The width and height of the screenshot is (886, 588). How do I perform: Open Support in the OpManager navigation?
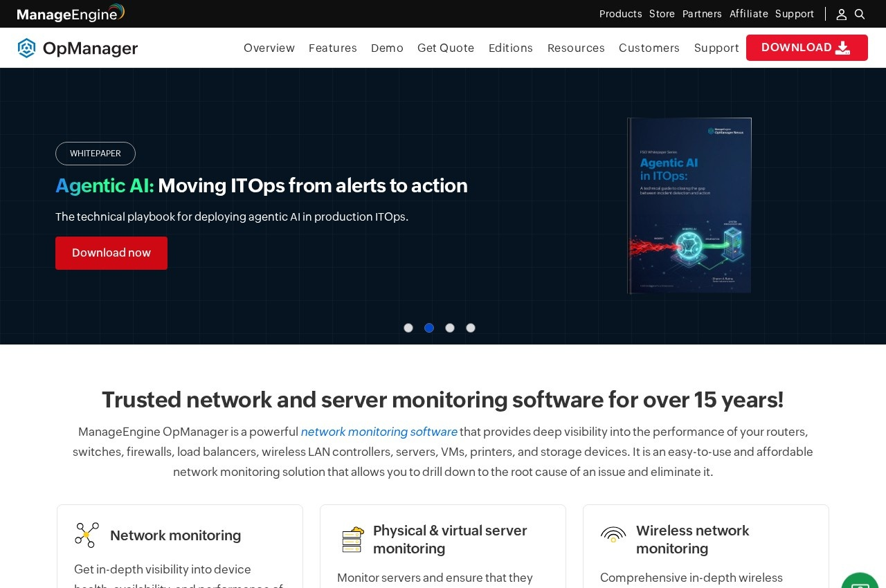pos(716,48)
